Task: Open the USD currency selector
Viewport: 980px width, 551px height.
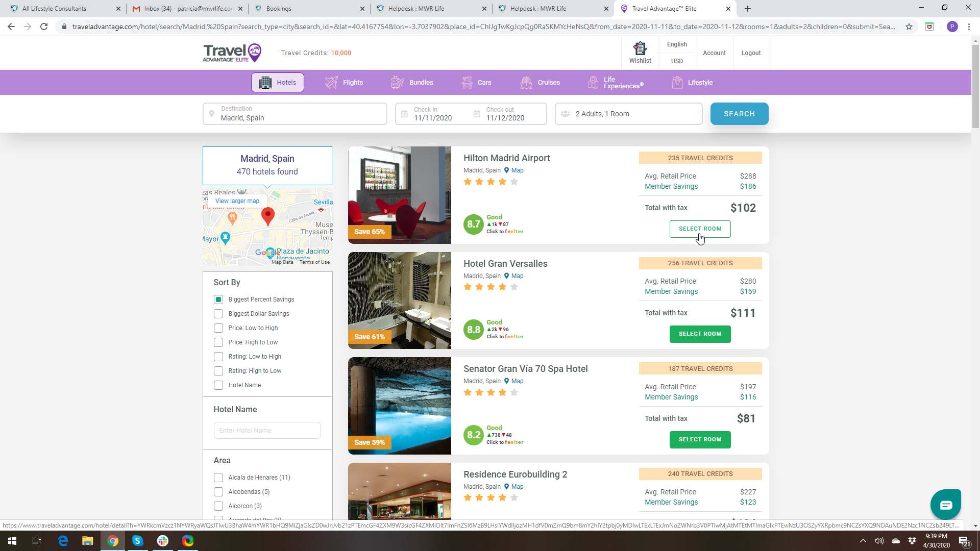Action: (x=677, y=61)
